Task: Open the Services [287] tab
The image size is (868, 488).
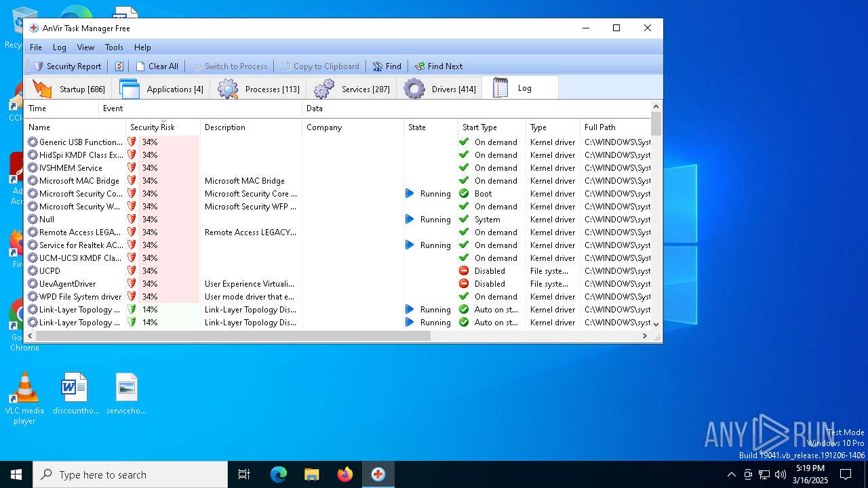Action: coord(351,89)
